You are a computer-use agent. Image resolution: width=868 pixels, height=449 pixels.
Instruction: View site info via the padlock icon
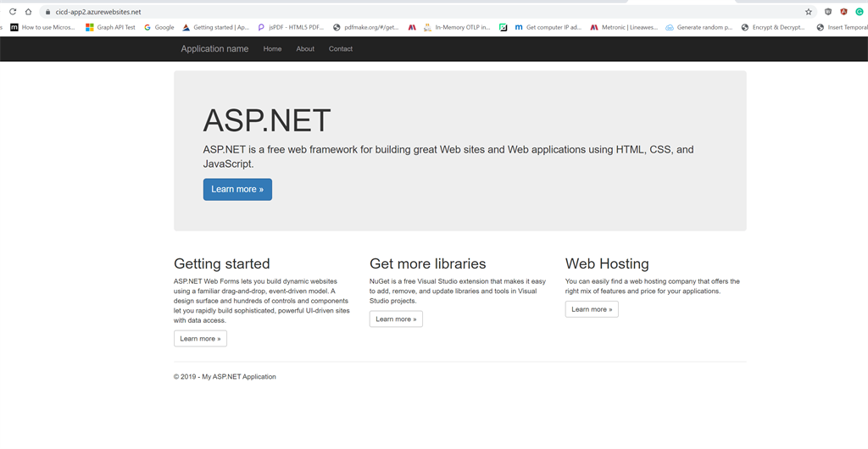coord(48,12)
